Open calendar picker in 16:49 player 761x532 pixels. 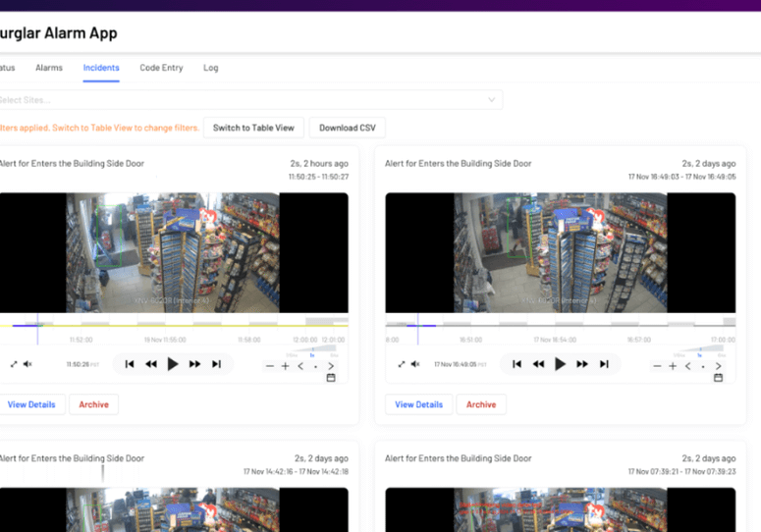click(719, 377)
